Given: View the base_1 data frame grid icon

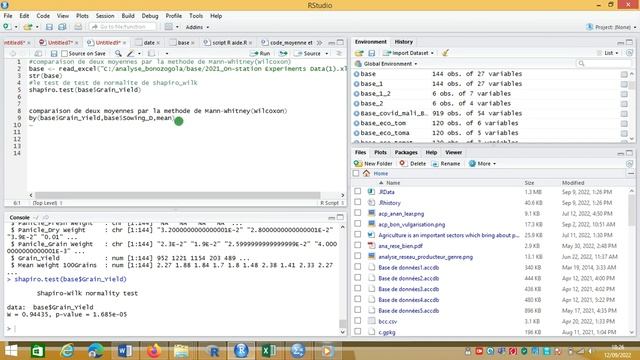Looking at the screenshot, I should (x=624, y=84).
